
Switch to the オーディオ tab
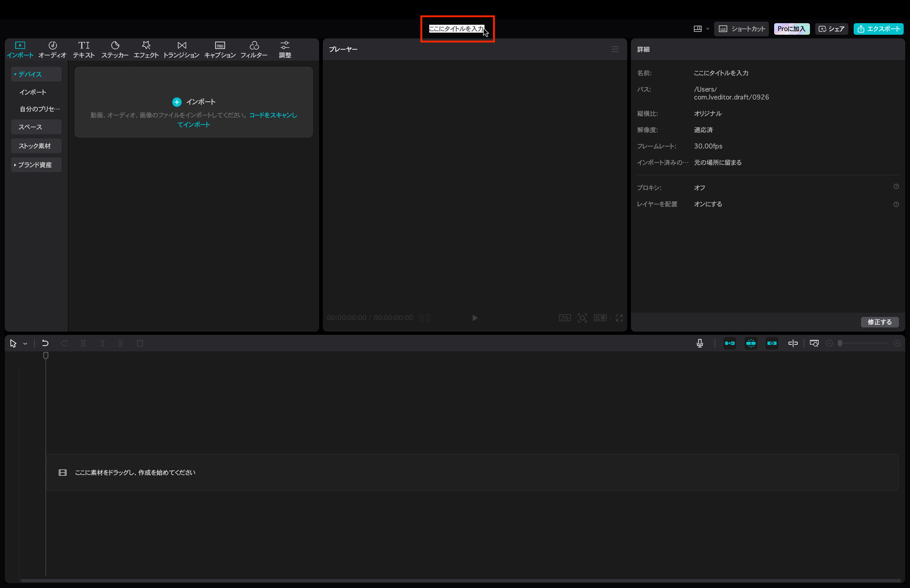pos(52,50)
